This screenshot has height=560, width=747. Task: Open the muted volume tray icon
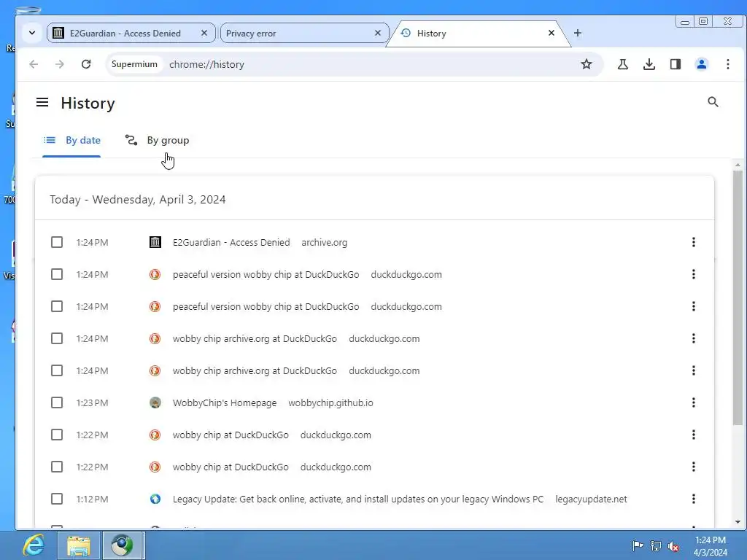673,546
